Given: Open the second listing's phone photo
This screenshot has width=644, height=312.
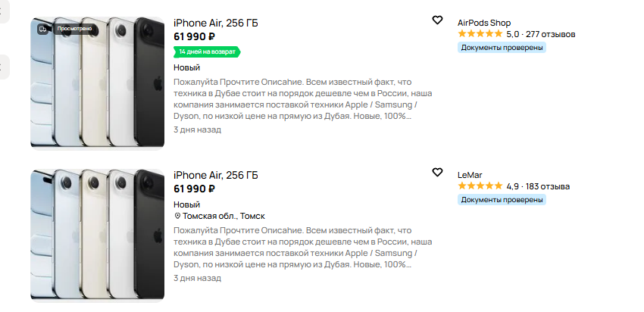Looking at the screenshot, I should 97,235.
